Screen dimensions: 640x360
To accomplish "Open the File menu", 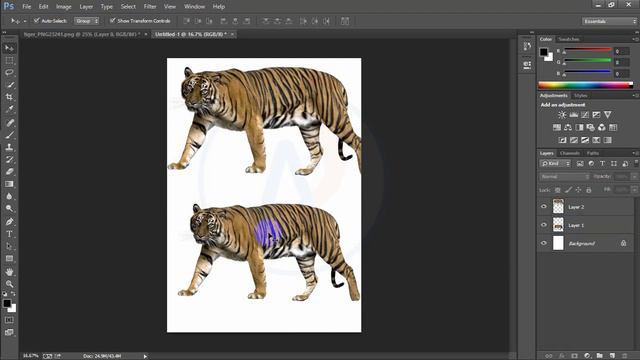I will pyautogui.click(x=27, y=7).
